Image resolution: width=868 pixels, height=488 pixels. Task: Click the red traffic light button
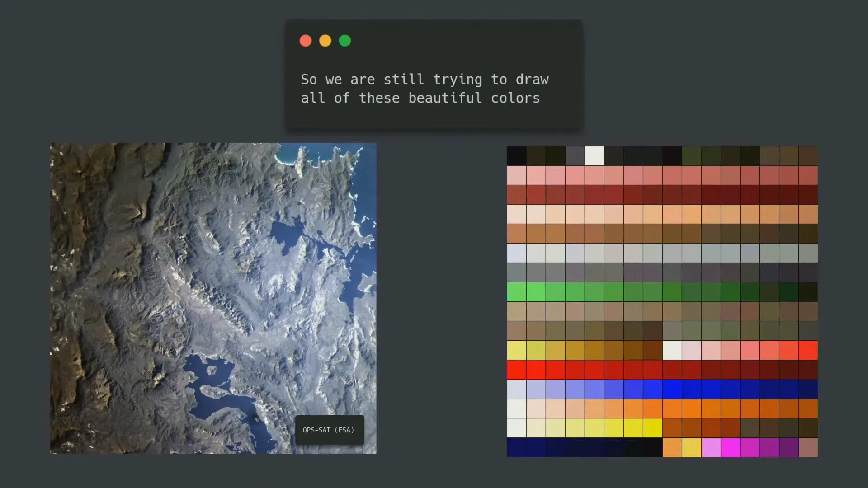[306, 41]
